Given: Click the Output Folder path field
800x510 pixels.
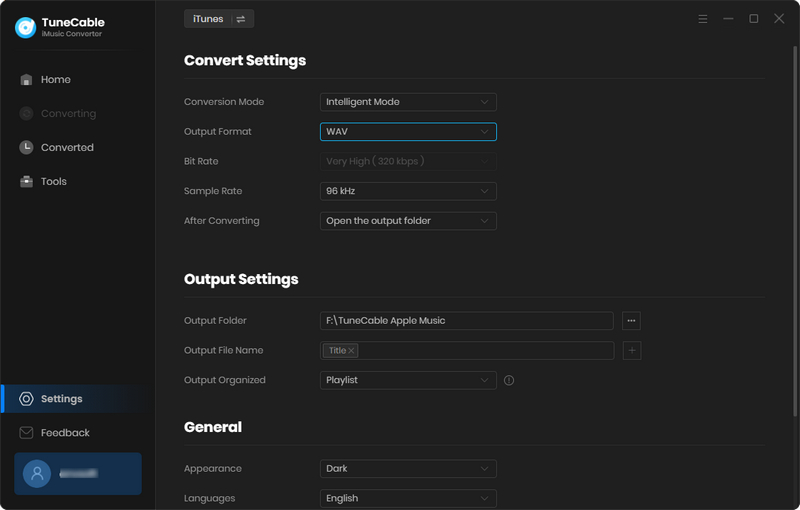Looking at the screenshot, I should (467, 321).
